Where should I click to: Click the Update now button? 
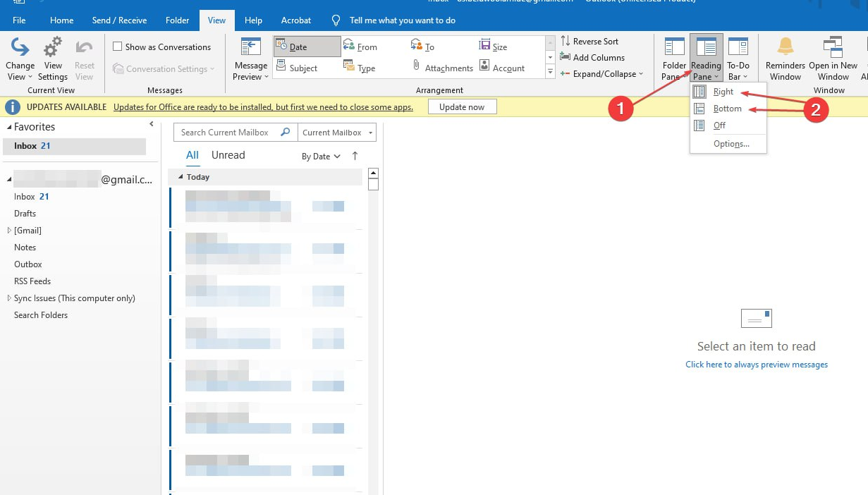(x=462, y=107)
